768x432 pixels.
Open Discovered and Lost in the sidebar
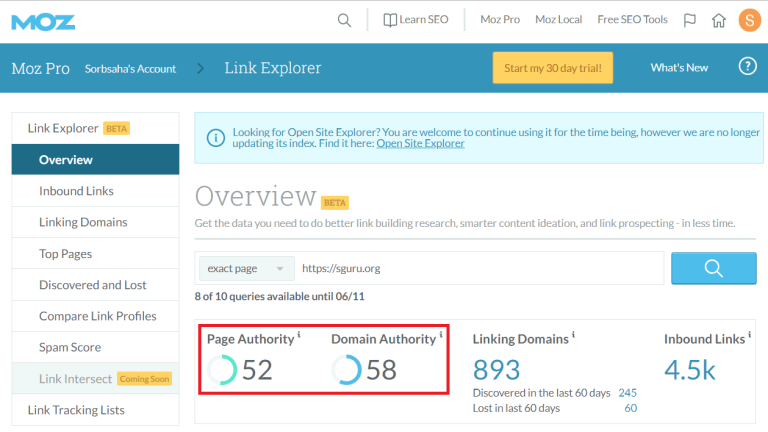click(x=96, y=285)
